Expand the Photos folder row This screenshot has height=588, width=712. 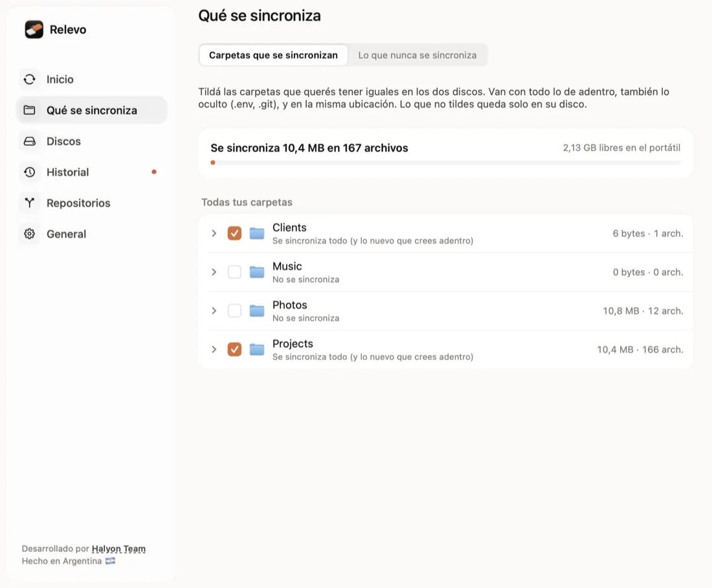coord(214,311)
